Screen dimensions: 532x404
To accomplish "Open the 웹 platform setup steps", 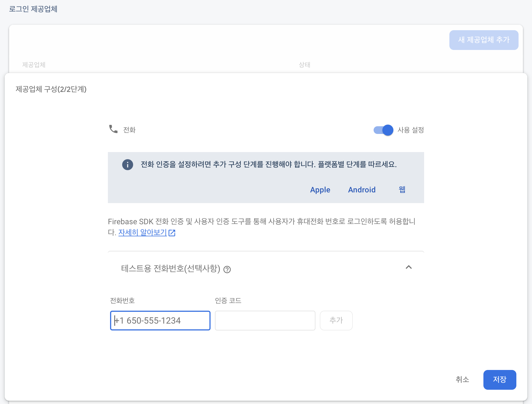I will (402, 190).
